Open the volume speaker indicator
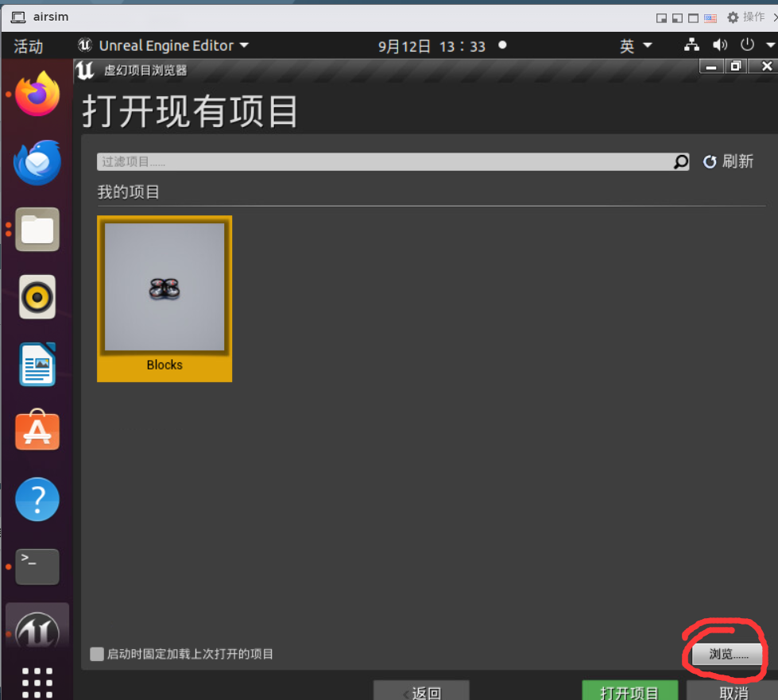Screen dimensions: 778x700 pyautogui.click(x=719, y=45)
